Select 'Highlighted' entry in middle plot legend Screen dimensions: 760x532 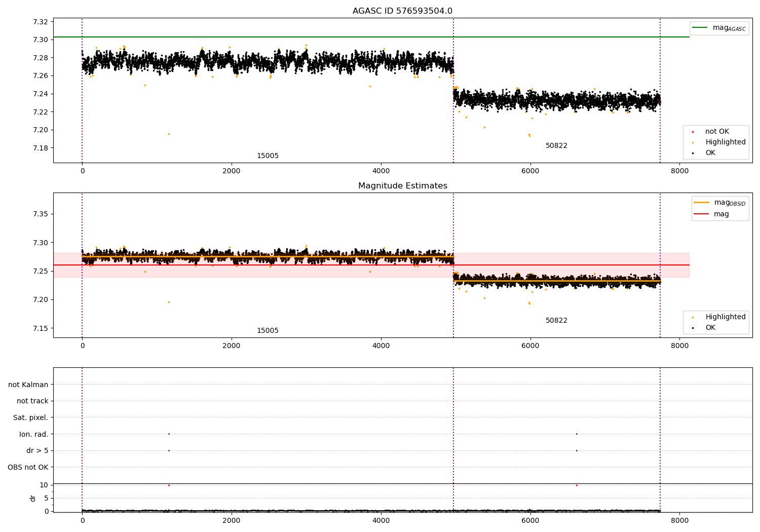pos(726,317)
